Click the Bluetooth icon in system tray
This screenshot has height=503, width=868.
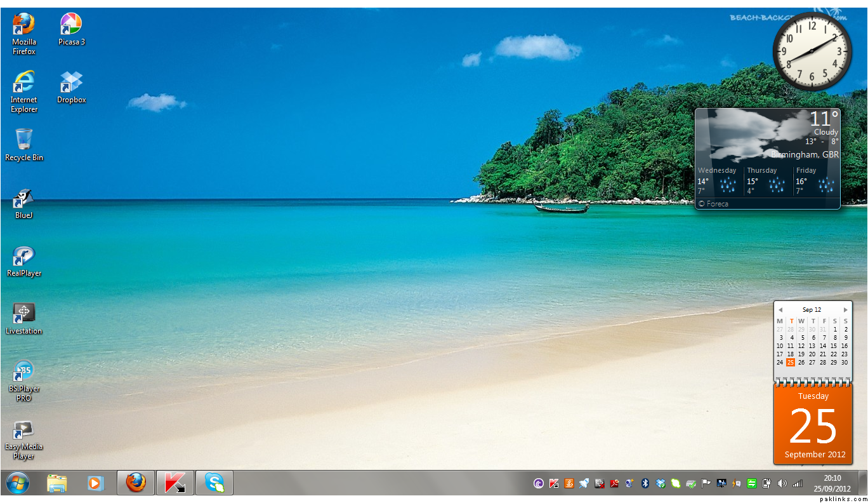pos(645,483)
